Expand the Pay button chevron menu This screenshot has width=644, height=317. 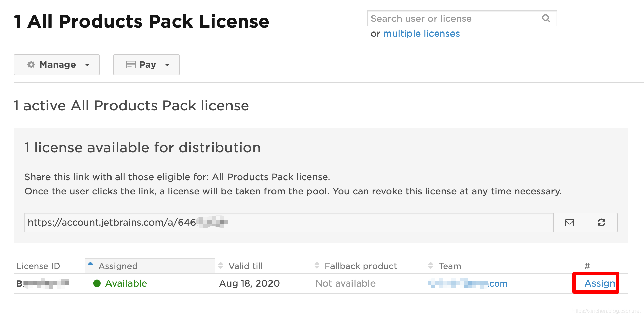click(167, 65)
